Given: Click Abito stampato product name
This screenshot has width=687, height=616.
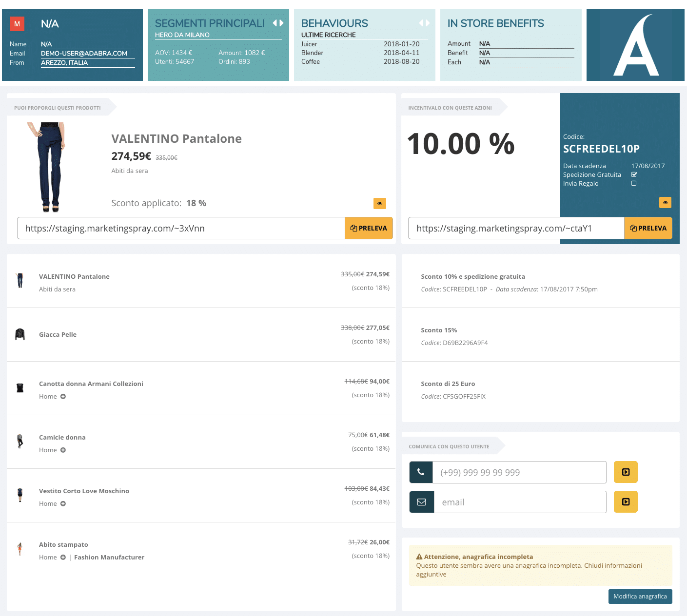Looking at the screenshot, I should point(63,544).
